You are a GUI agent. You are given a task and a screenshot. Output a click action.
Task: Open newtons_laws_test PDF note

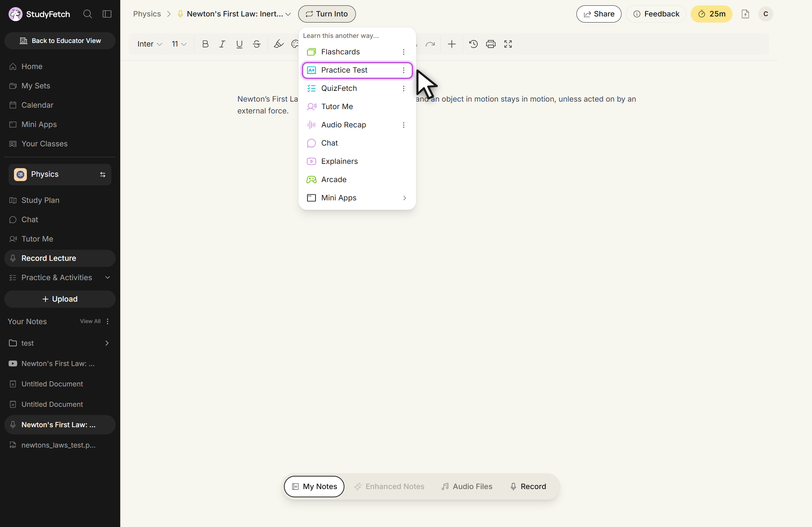click(60, 445)
